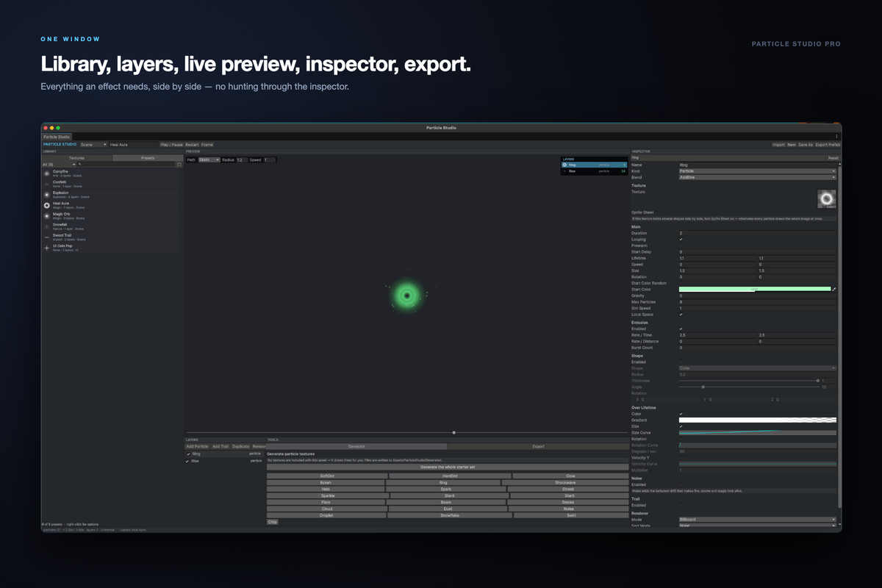
Task: Select the Particle Studio window tab
Action: tap(57, 137)
